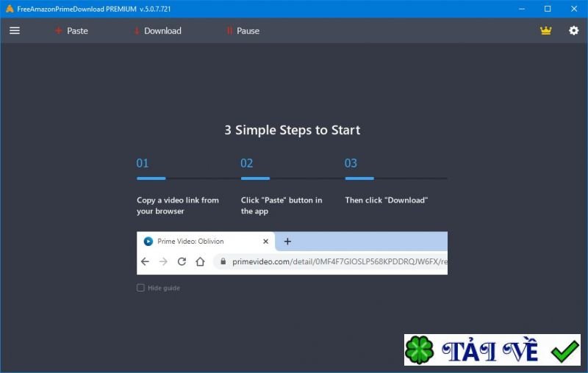Click 'Then click "Download"' text
The height and width of the screenshot is (373, 588).
[x=387, y=200]
